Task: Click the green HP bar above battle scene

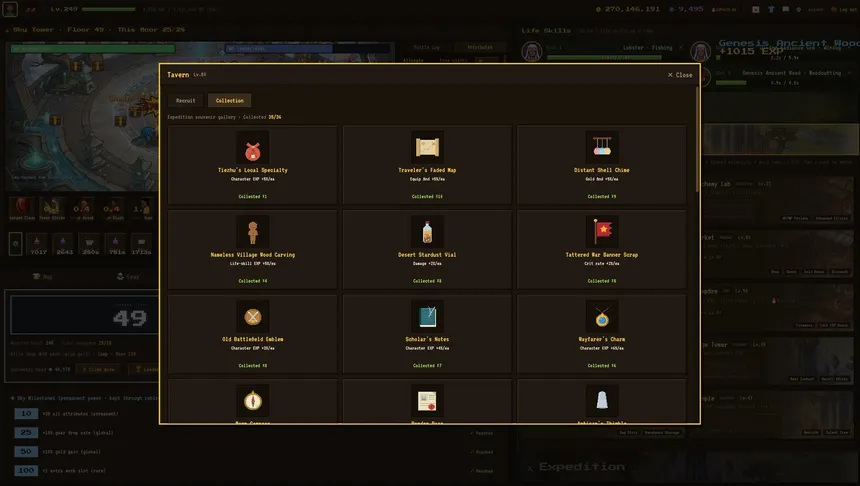Action: coord(93,49)
